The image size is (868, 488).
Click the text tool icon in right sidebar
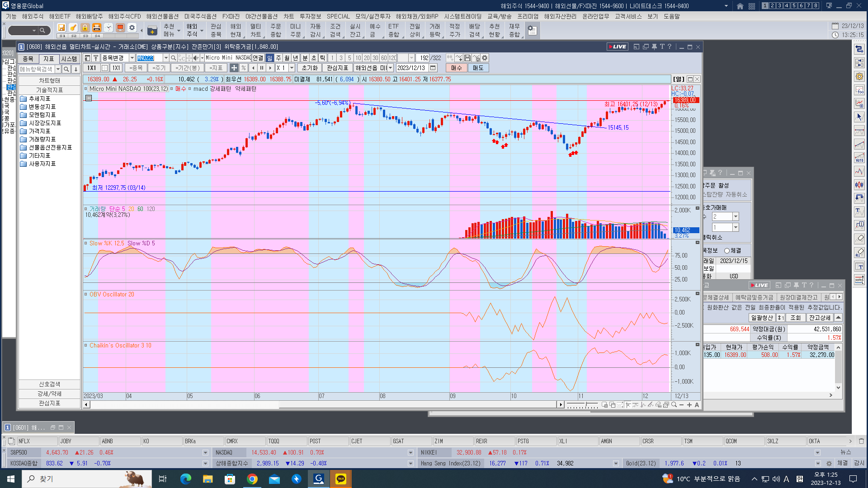tap(859, 211)
